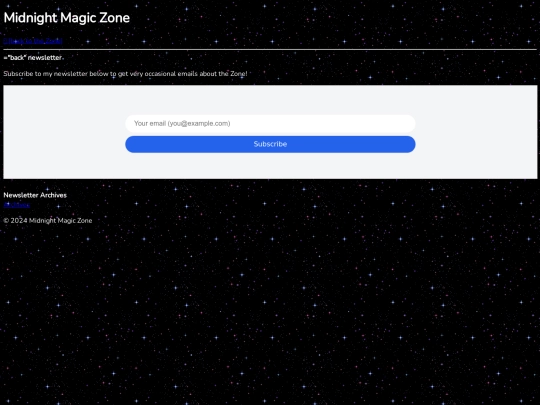This screenshot has width=540, height=405.
Task: Focus the Your email input field
Action: [270, 124]
